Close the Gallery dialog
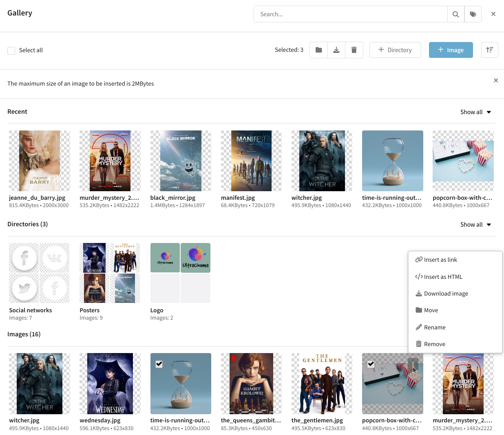 coord(493,14)
